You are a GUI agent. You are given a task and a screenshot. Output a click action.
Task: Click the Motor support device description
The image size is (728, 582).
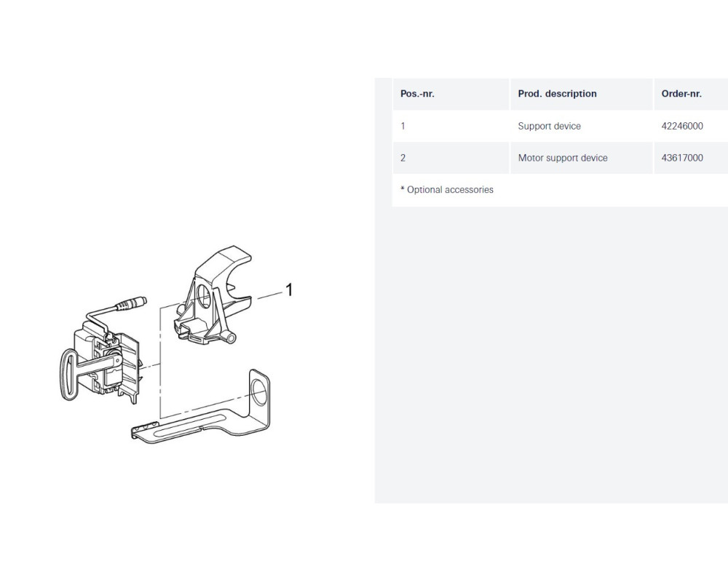[x=563, y=158]
